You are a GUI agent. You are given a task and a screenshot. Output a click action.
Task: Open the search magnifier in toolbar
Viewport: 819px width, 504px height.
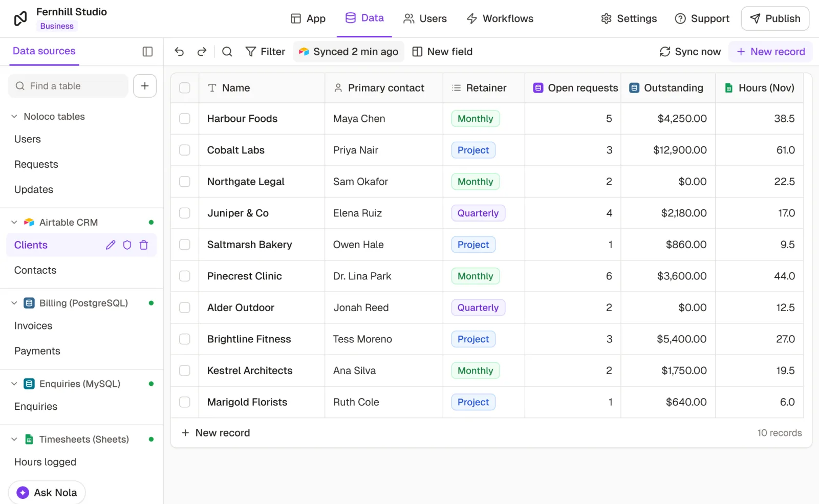[227, 52]
